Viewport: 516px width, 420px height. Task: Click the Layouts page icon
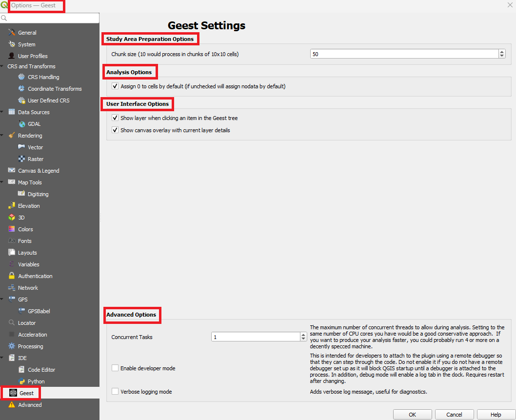tap(12, 253)
